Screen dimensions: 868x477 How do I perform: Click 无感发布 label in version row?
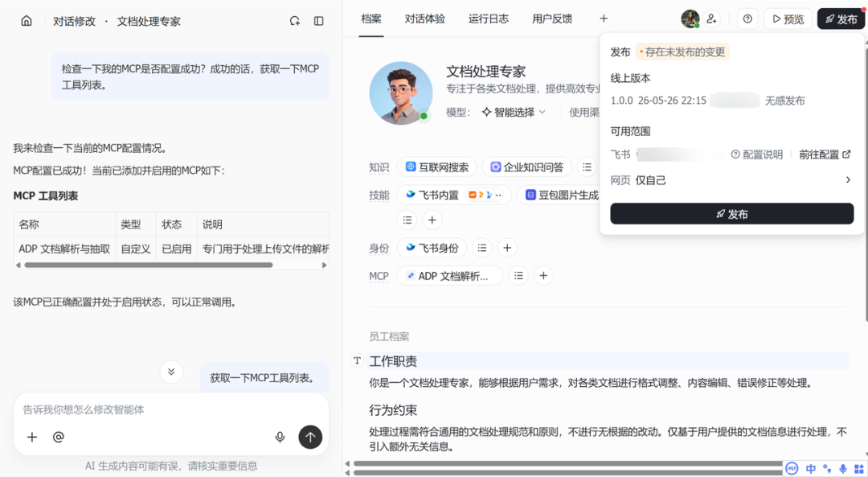tap(784, 101)
